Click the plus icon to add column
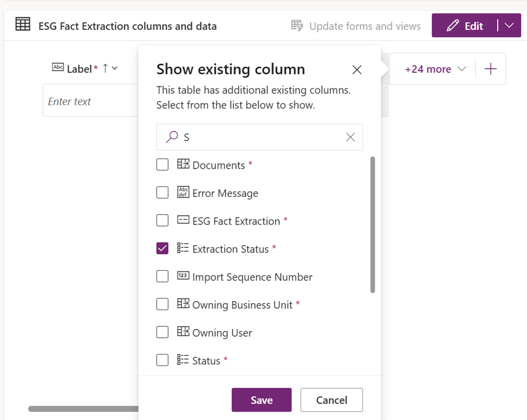The height and width of the screenshot is (420, 527). [x=491, y=69]
